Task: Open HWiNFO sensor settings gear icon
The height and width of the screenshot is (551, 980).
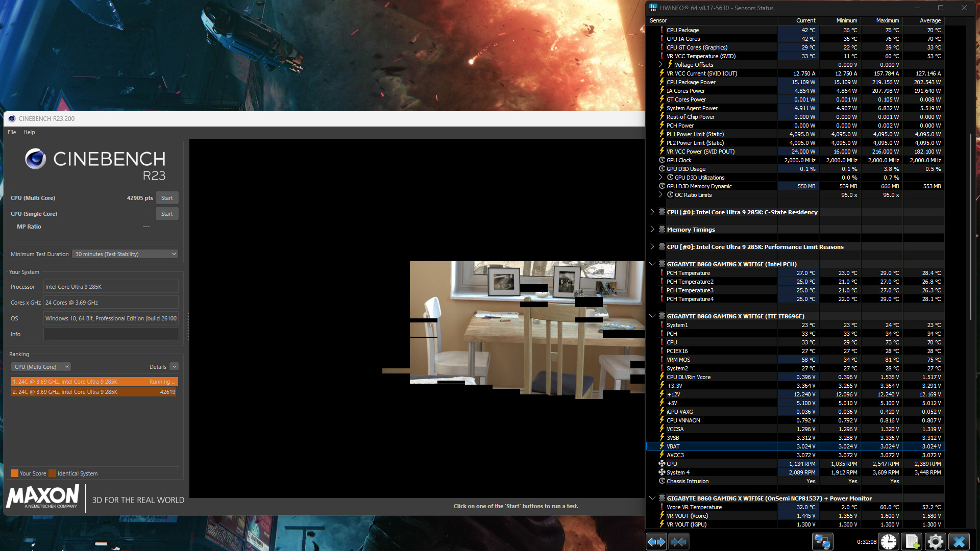Action: [x=935, y=541]
